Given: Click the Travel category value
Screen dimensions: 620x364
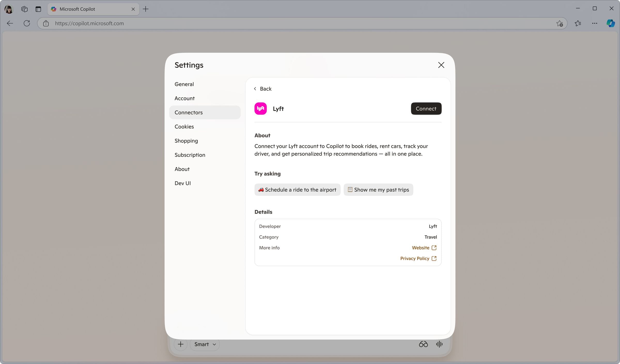Looking at the screenshot, I should point(431,237).
